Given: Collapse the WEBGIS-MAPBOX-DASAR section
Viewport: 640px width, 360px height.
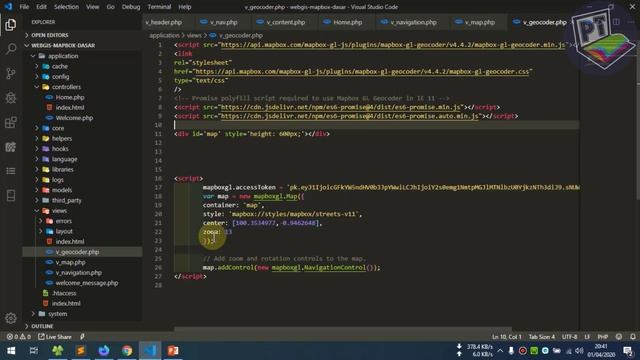Looking at the screenshot, I should (63, 45).
